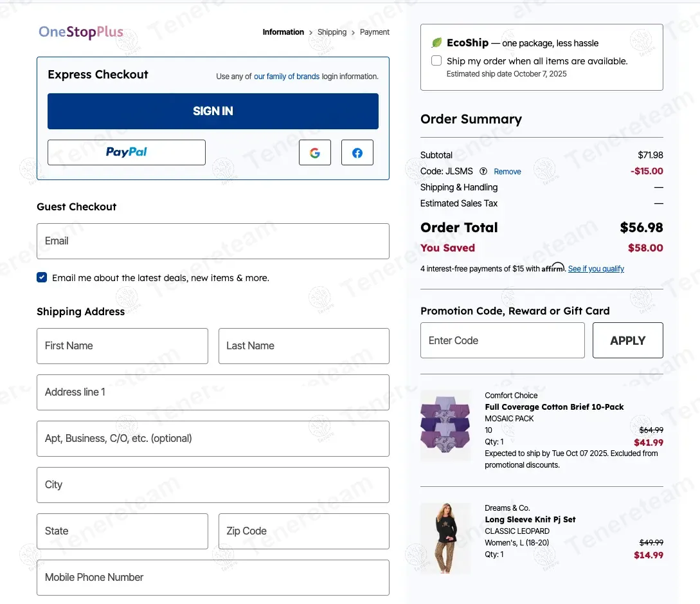This screenshot has width=700, height=604.
Task: Open 'our family of brands' link
Action: (287, 77)
